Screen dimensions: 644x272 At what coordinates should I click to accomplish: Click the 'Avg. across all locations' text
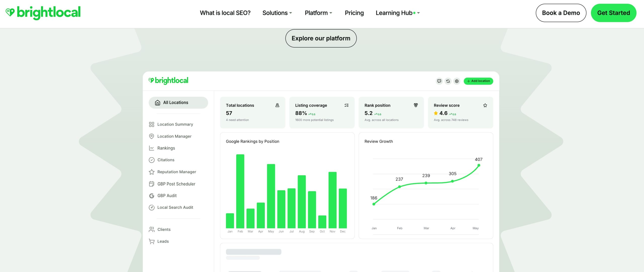pyautogui.click(x=381, y=120)
